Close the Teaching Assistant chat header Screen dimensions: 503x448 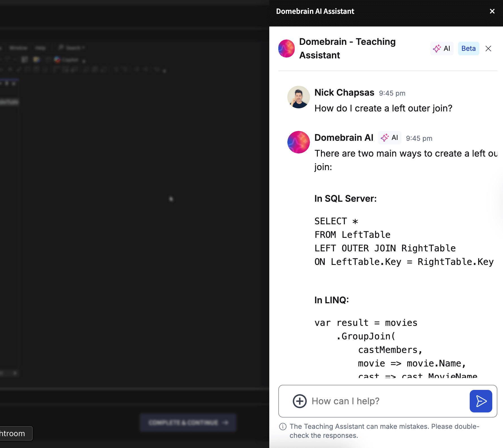(488, 49)
